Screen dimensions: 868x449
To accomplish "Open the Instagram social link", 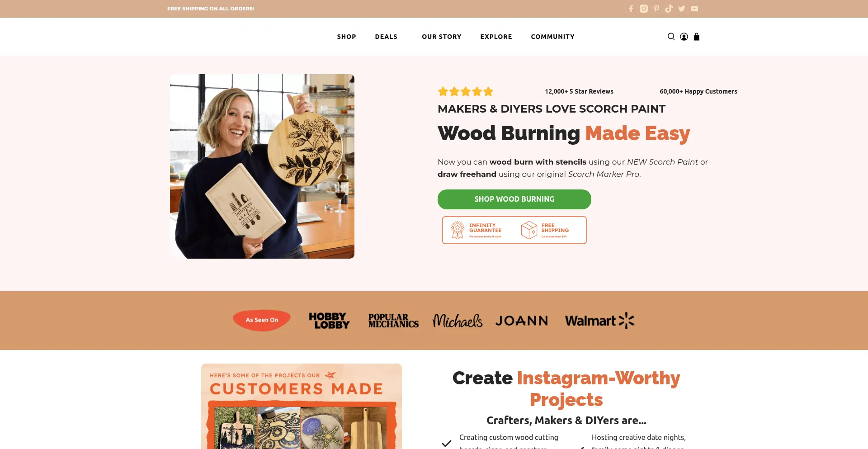I will 644,9.
